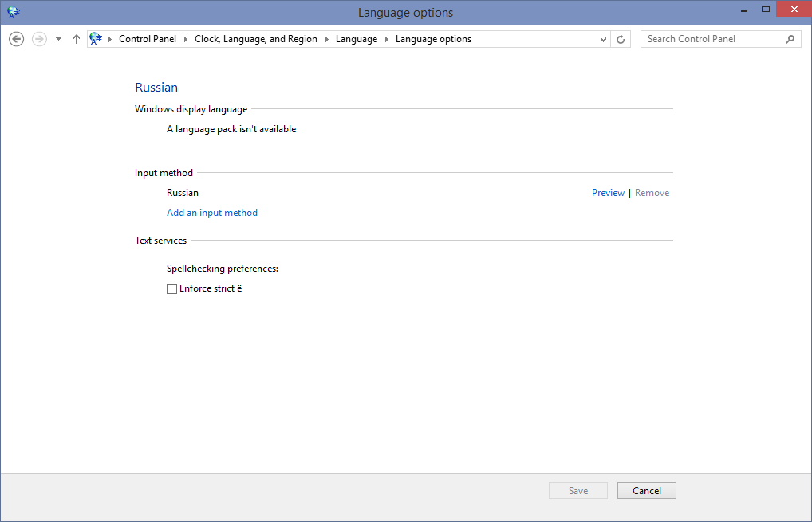812x522 pixels.
Task: Go up one level with the up arrow
Action: pos(77,39)
